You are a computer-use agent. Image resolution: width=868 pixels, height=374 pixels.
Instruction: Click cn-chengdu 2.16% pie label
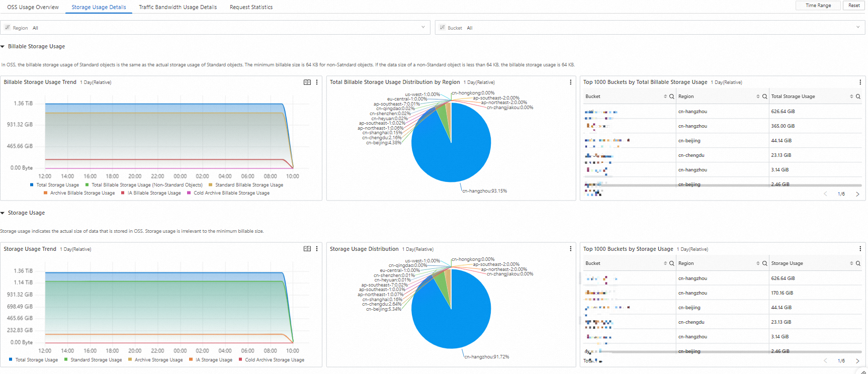382,138
